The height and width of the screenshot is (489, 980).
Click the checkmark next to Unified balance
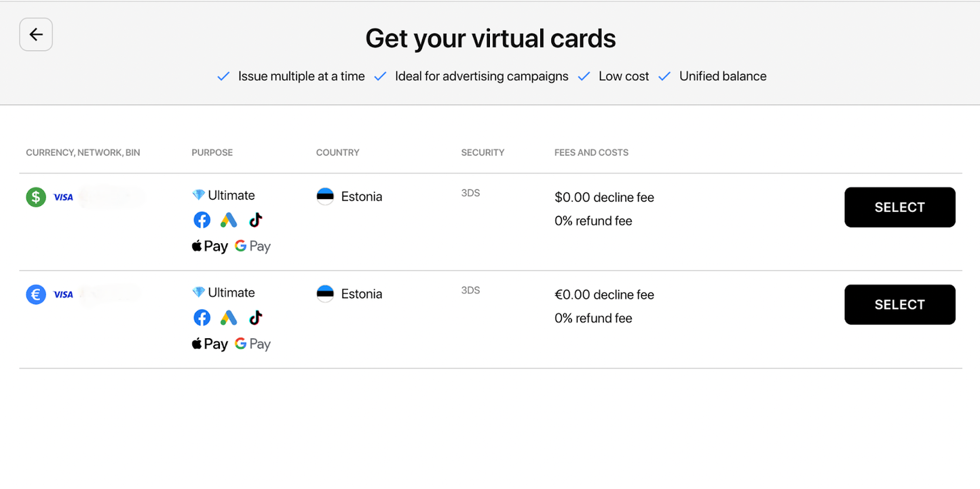tap(664, 76)
